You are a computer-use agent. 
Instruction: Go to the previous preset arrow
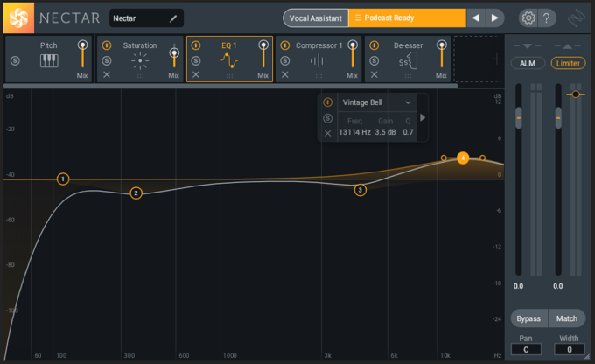pyautogui.click(x=476, y=17)
